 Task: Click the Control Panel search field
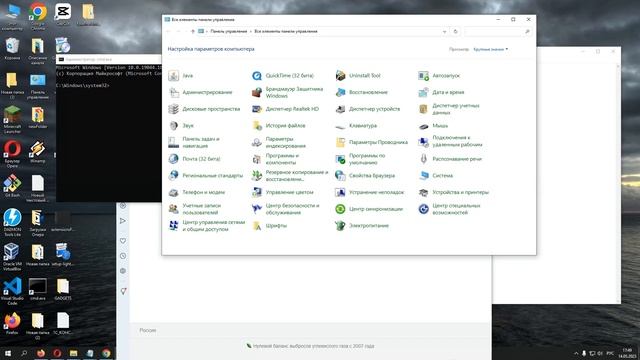coord(498,31)
